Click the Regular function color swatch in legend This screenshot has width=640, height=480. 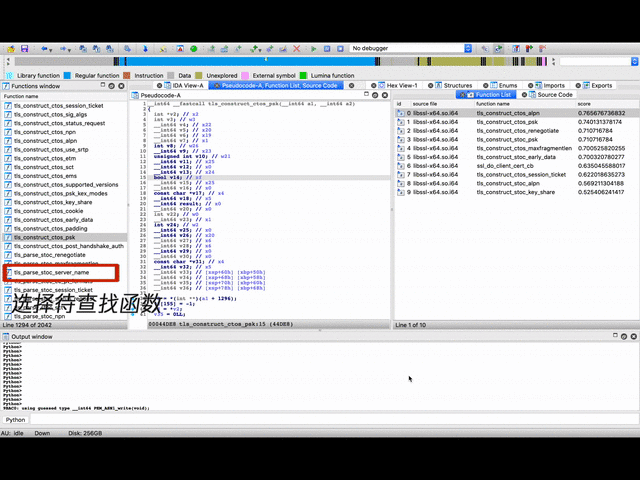click(x=68, y=75)
